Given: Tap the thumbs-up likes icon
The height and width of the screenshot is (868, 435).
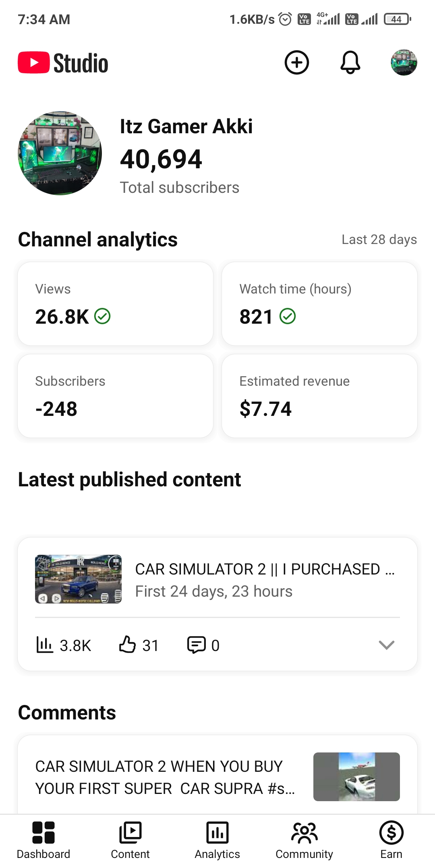Looking at the screenshot, I should coord(127,644).
